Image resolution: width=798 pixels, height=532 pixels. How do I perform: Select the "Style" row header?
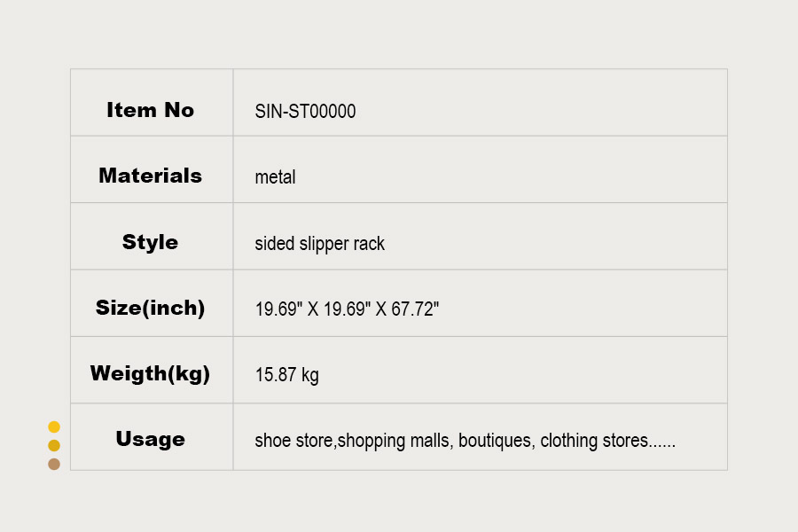click(151, 242)
